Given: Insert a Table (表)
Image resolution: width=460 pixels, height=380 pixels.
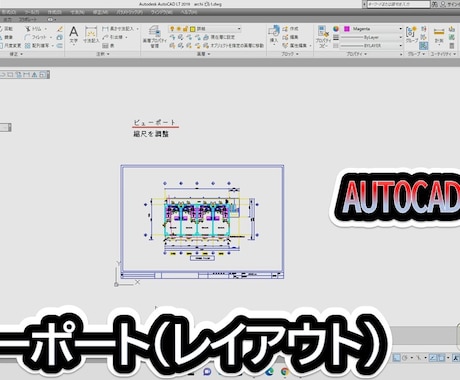Looking at the screenshot, I should coord(108,45).
